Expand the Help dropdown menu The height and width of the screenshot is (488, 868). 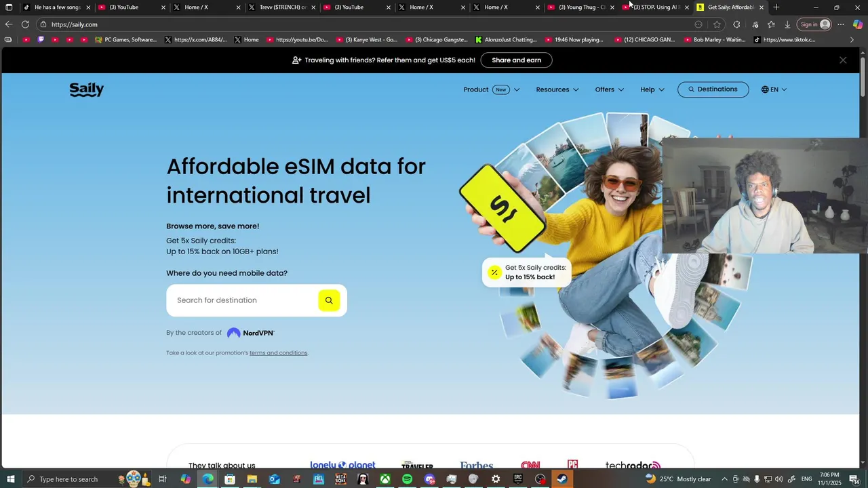652,89
